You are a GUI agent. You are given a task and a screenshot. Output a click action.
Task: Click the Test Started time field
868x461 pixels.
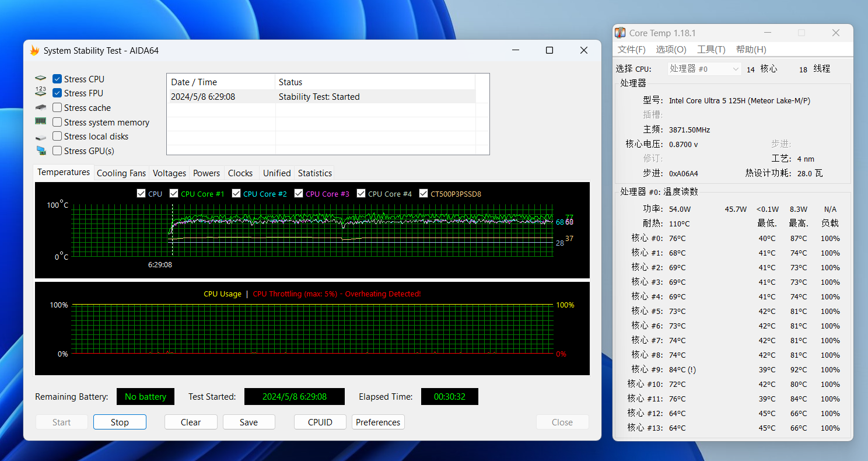(295, 396)
